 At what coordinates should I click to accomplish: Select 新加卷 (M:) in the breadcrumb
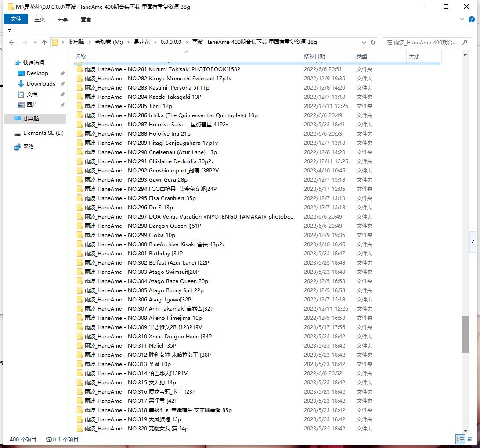click(108, 42)
